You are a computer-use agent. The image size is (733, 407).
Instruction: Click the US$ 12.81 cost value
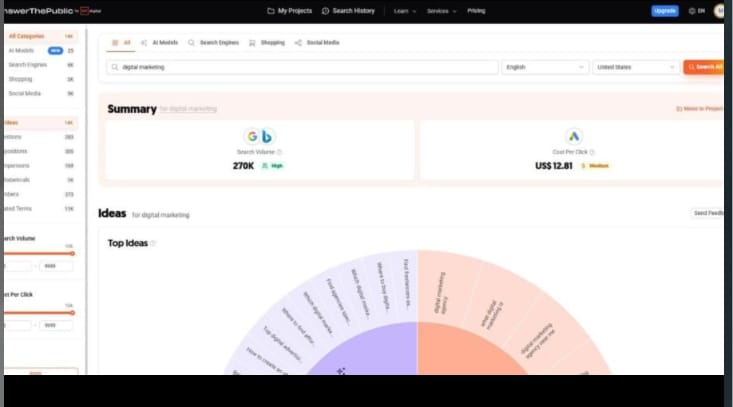[x=553, y=166]
